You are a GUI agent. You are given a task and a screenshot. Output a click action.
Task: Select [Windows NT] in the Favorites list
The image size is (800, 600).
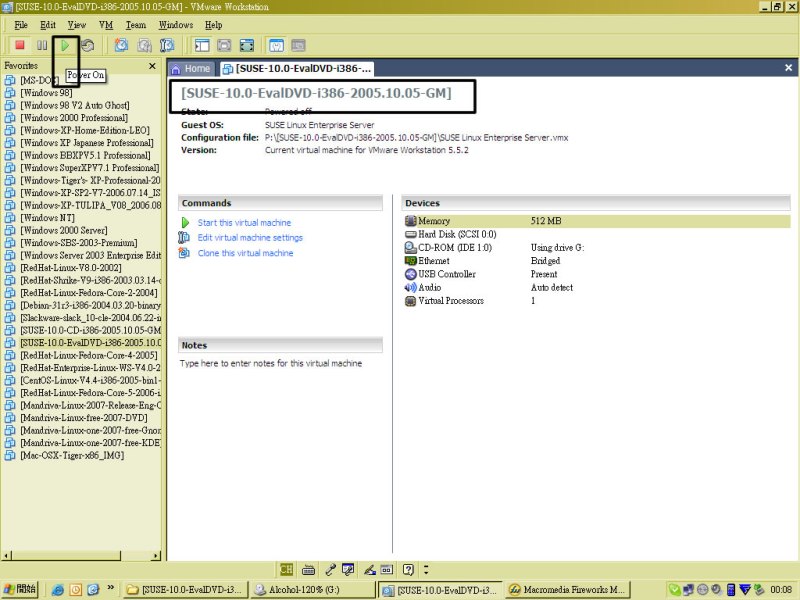40,217
